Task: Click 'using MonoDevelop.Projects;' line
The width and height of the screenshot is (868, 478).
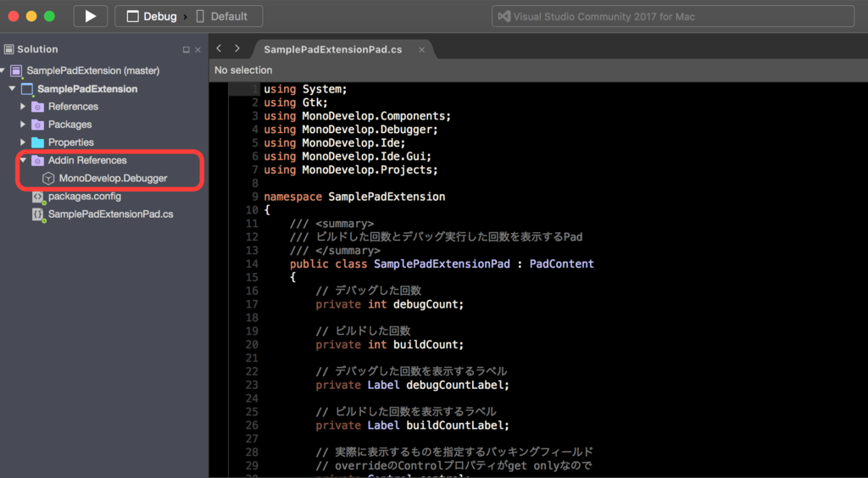Action: point(351,170)
